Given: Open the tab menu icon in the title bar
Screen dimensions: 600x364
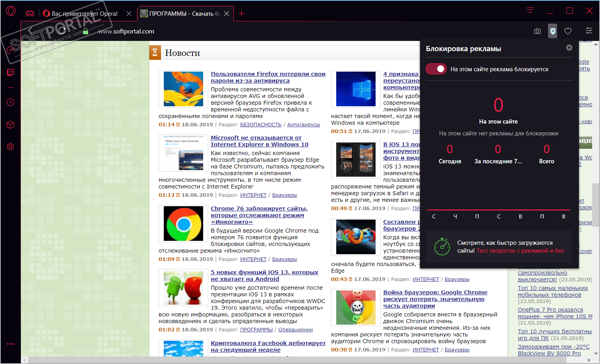Looking at the screenshot, I should (x=530, y=11).
